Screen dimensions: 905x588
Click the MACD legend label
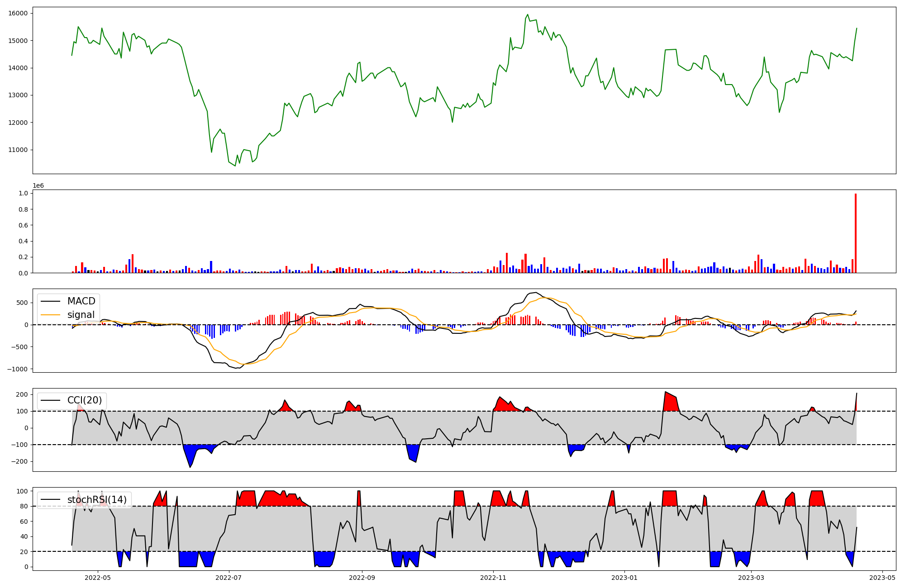pyautogui.click(x=81, y=301)
